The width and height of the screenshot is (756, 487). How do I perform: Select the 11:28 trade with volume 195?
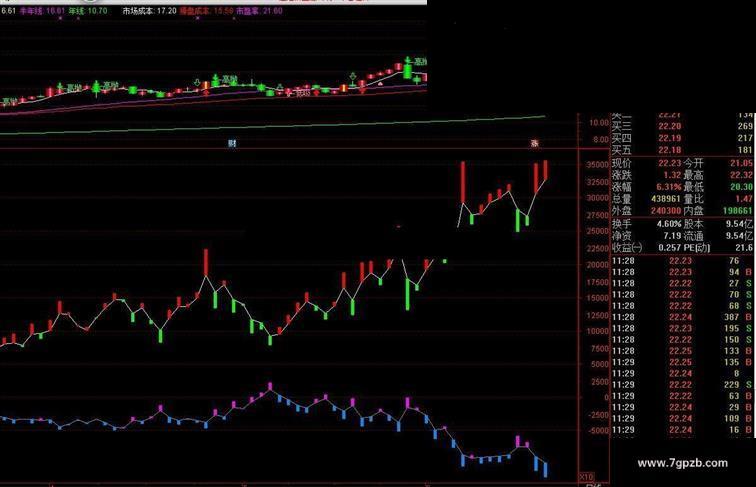pyautogui.click(x=682, y=328)
